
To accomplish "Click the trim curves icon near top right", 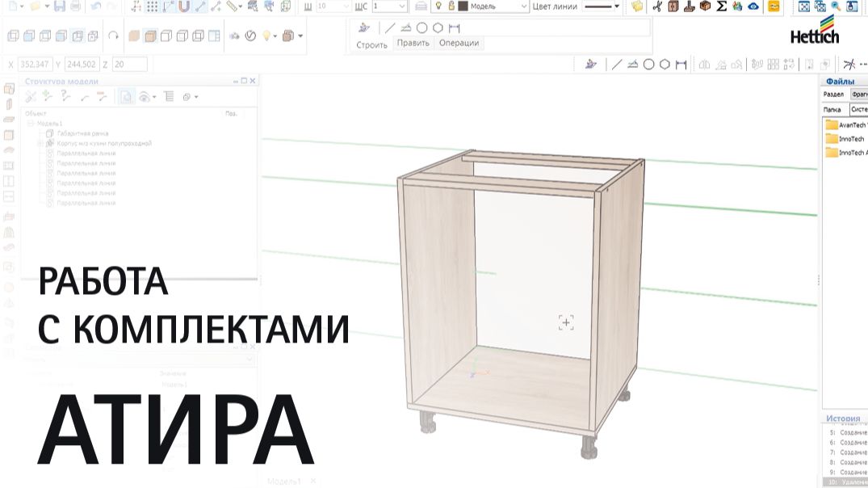I will [x=849, y=65].
